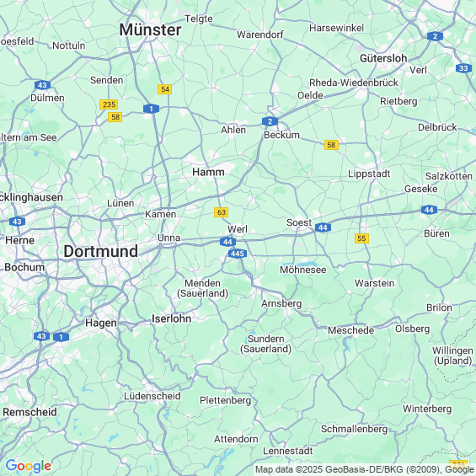The image size is (476, 476).
Task: Click the Möhnesee lake label
Action: click(303, 270)
